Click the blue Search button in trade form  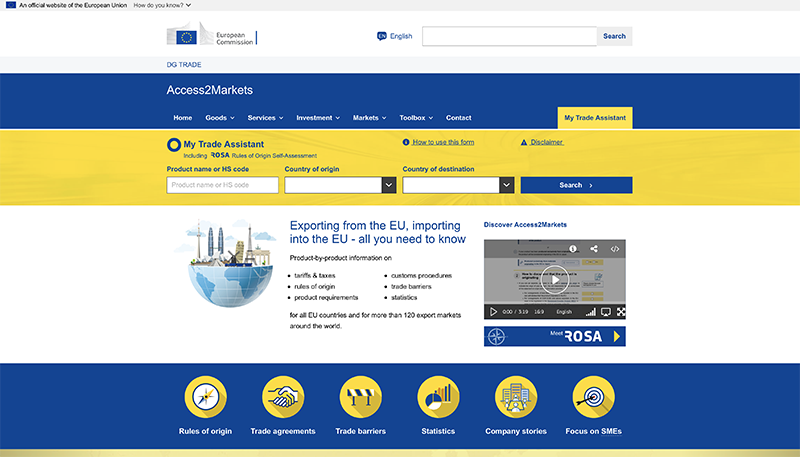coord(576,185)
